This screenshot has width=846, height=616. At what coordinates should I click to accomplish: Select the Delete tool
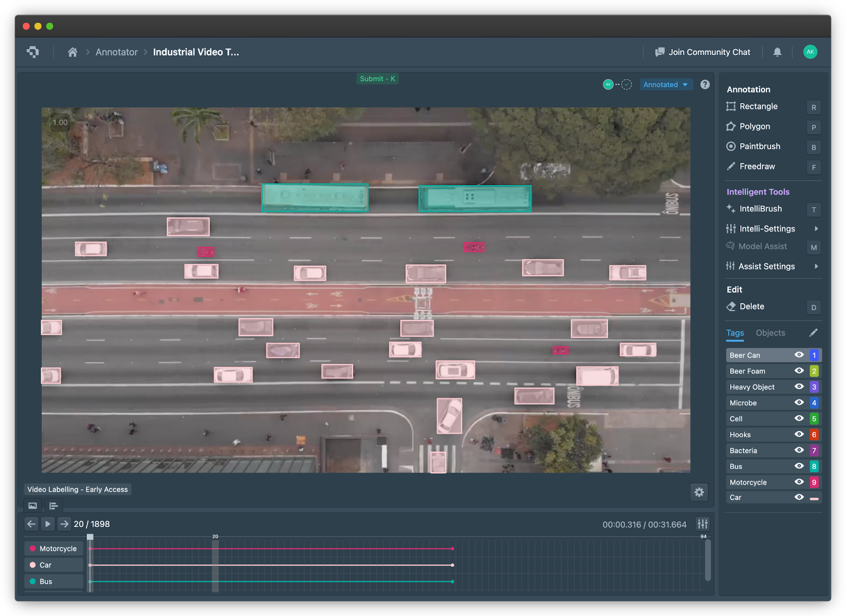point(752,306)
